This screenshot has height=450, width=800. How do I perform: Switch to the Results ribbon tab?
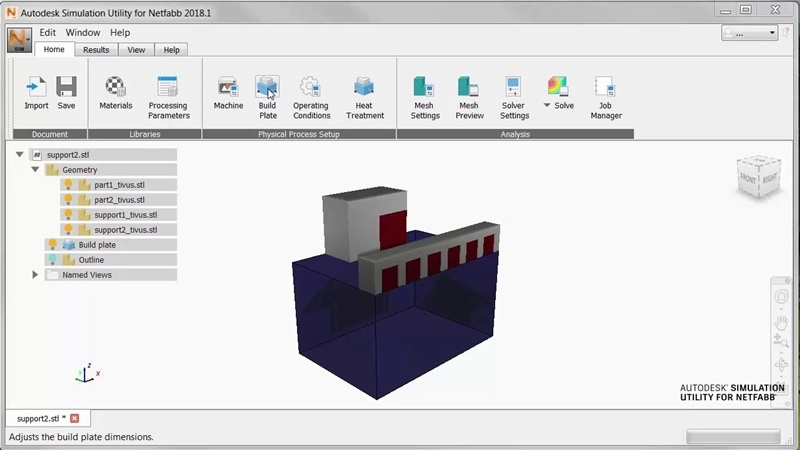[x=96, y=50]
